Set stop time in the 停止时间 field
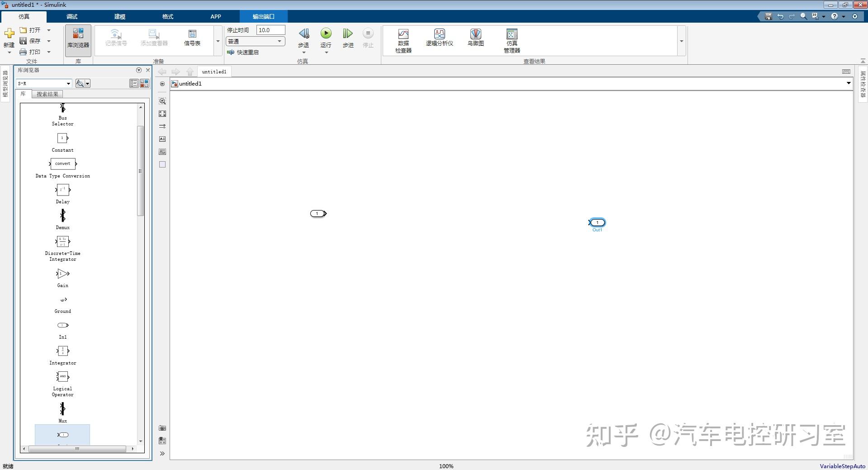This screenshot has width=868, height=470. (x=270, y=30)
